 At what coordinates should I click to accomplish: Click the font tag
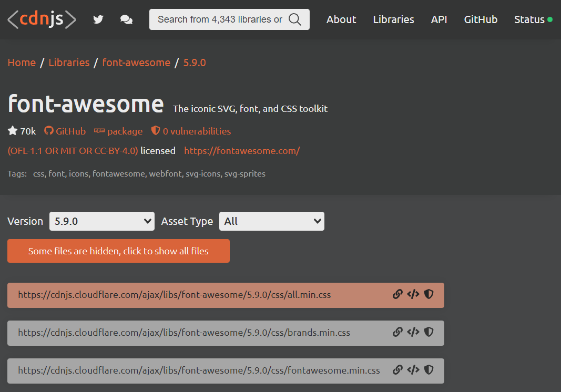(57, 174)
